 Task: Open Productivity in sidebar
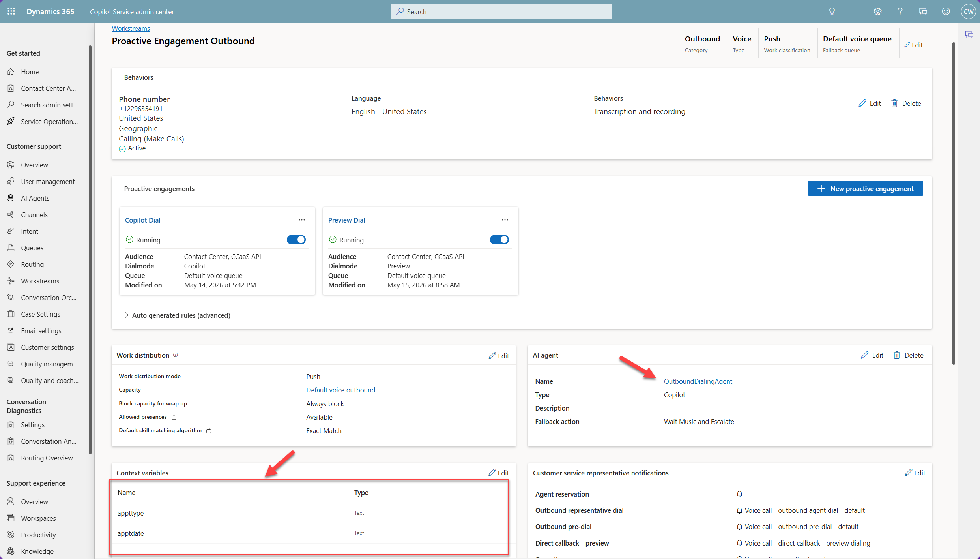tap(38, 535)
